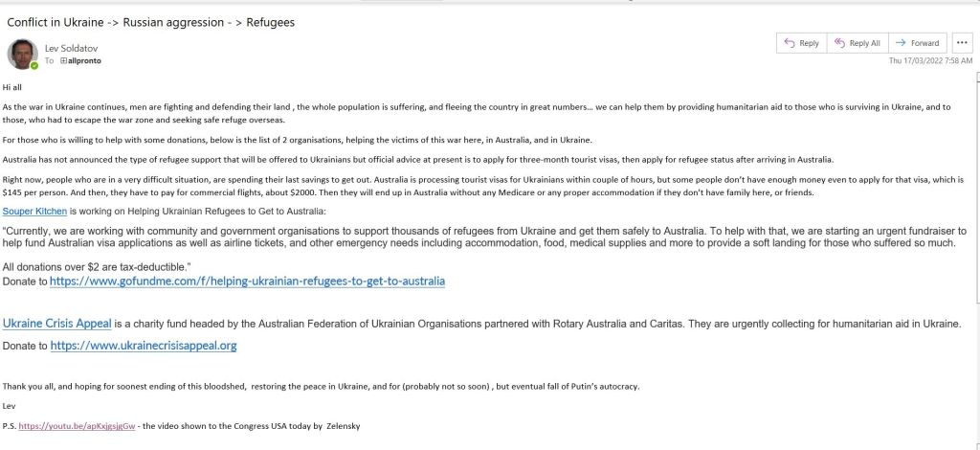Click the Reply All double-arrow icon
The image size is (980, 450).
coord(839,43)
